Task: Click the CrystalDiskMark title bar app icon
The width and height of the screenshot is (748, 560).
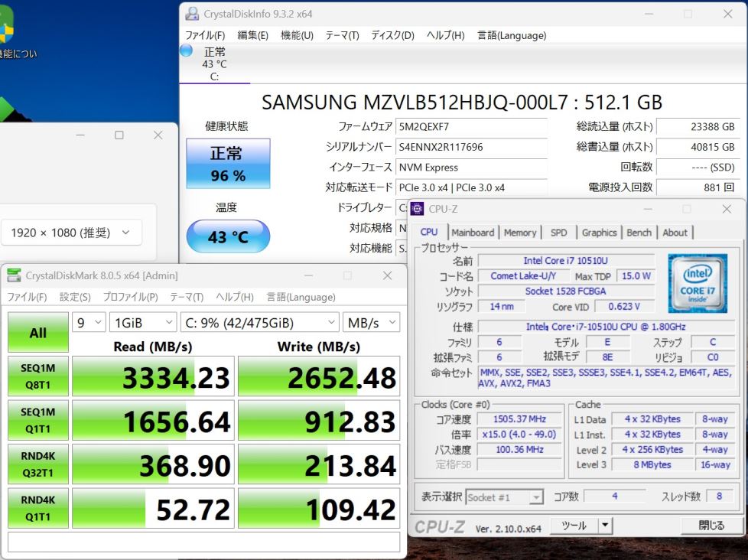Action: point(15,275)
